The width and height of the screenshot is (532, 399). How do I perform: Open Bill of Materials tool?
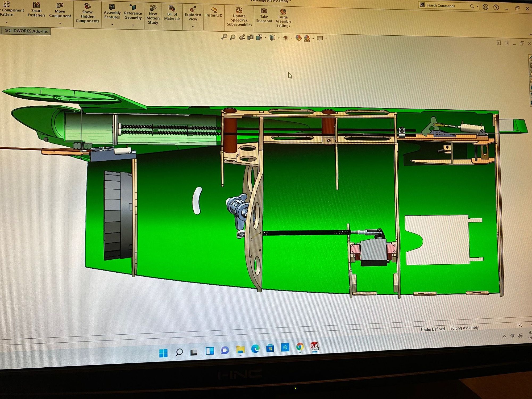(172, 13)
